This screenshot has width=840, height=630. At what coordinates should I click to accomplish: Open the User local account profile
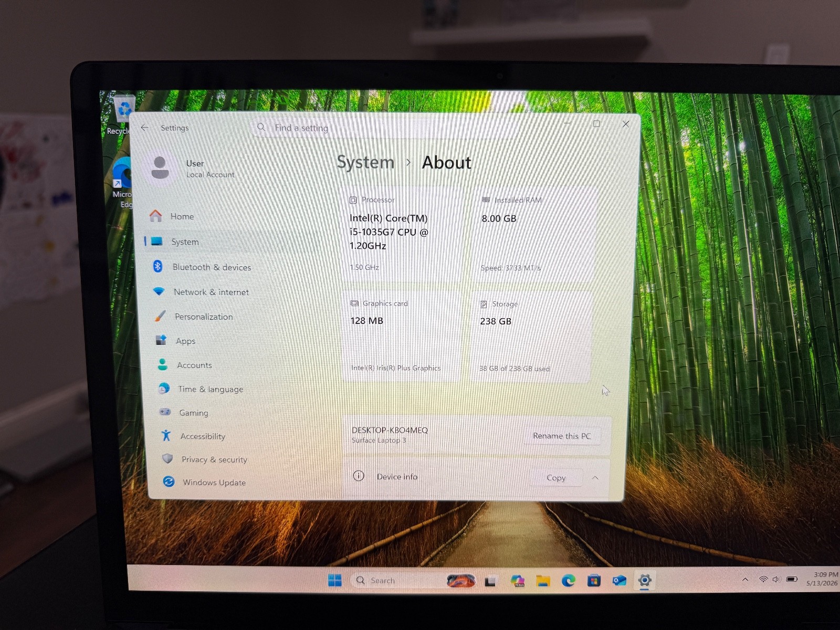coord(192,168)
